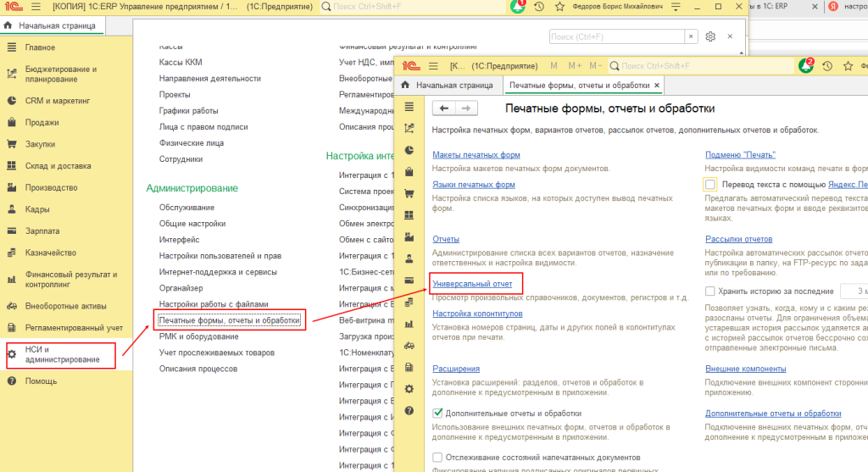
Task: Open favorites star in the back window title bar
Action: point(560,7)
